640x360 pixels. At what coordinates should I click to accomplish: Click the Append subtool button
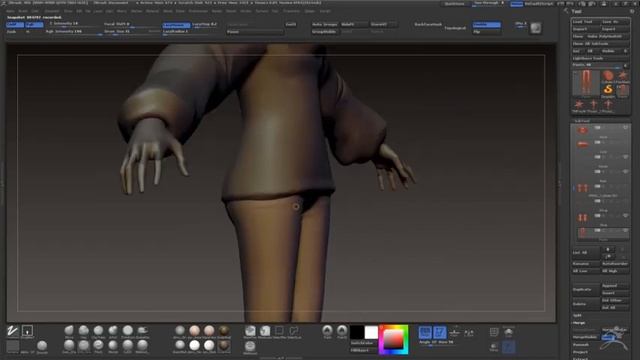pos(615,286)
